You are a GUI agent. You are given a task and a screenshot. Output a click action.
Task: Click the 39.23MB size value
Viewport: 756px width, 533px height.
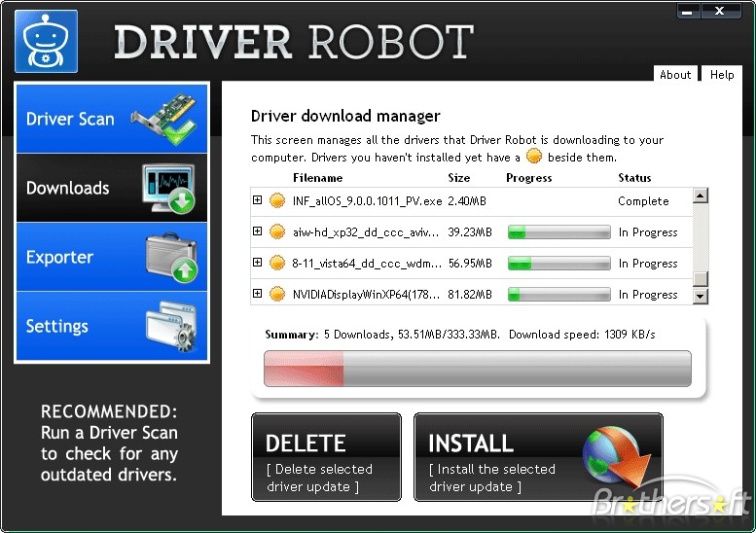pyautogui.click(x=470, y=232)
